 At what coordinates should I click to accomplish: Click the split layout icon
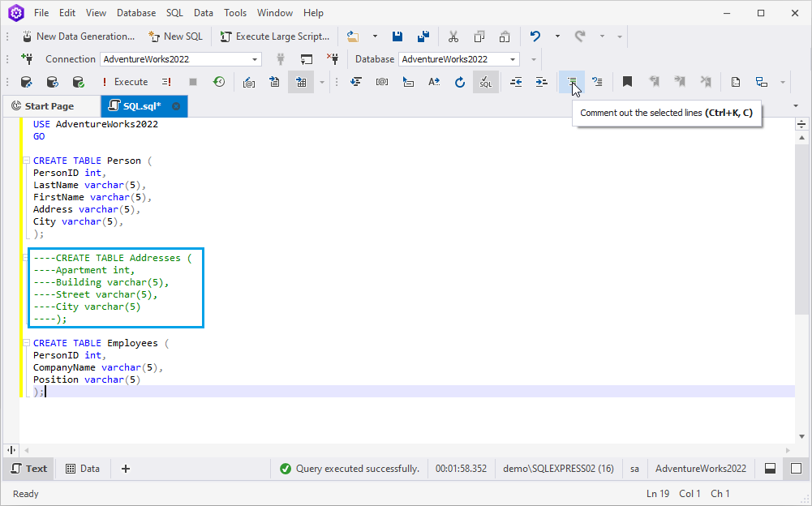[761, 82]
